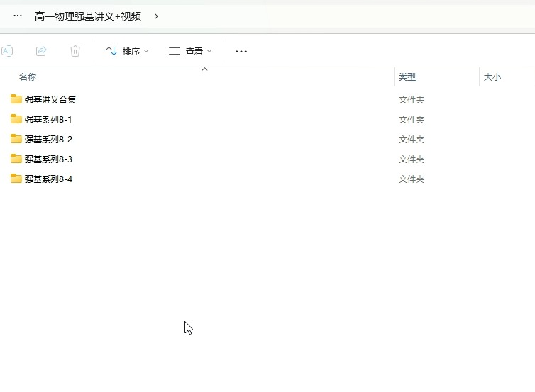
Task: Select the 强基讲义合集 folder name
Action: [50, 99]
